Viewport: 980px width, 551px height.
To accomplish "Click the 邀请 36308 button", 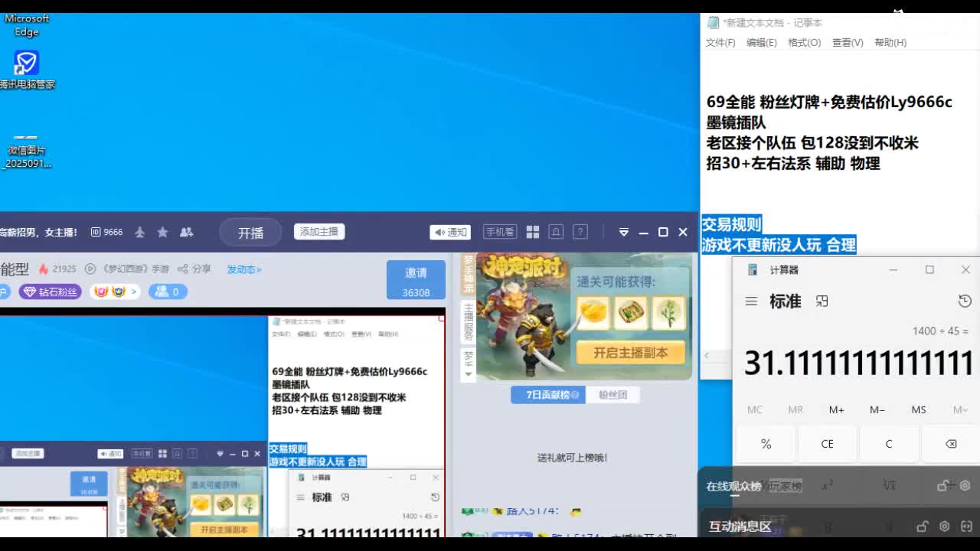I will (416, 280).
